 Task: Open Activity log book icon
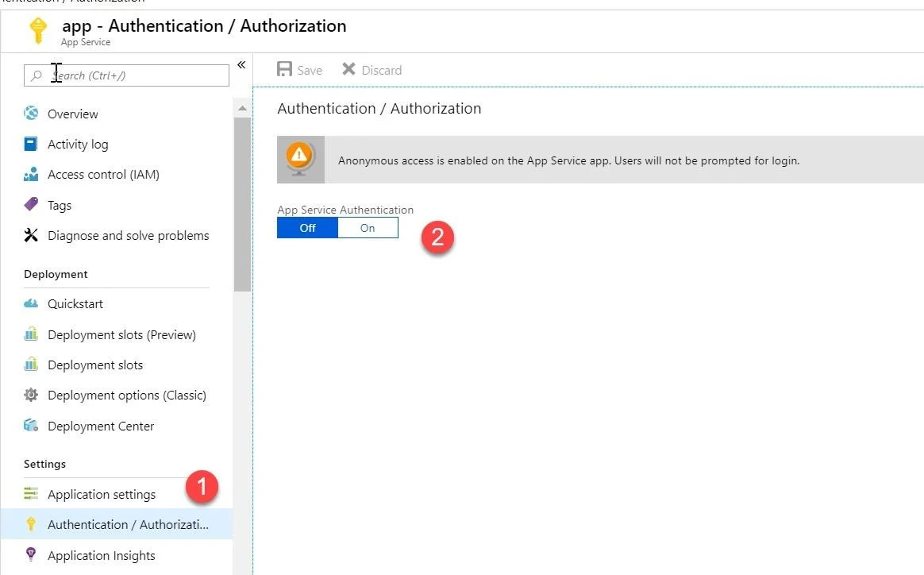[31, 144]
